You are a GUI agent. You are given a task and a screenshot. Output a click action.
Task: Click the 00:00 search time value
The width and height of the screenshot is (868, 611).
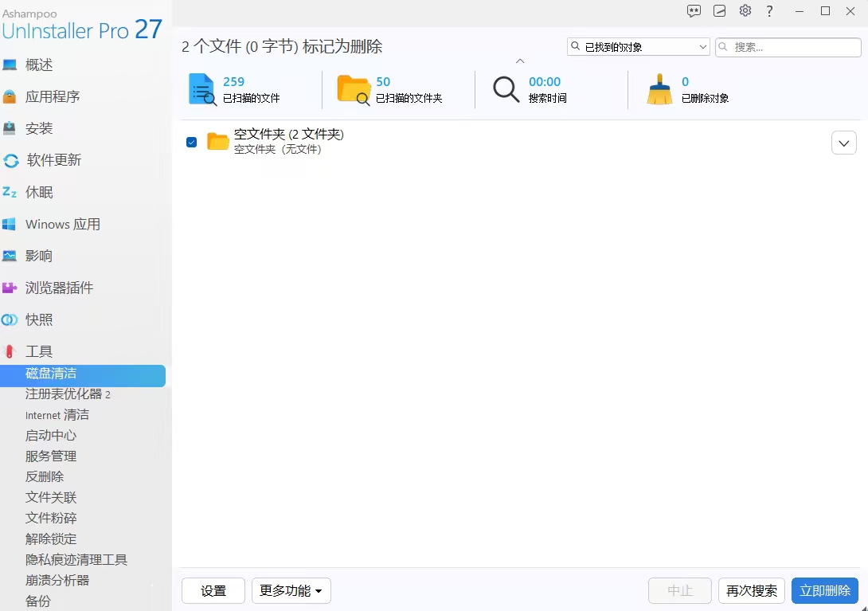(x=545, y=82)
